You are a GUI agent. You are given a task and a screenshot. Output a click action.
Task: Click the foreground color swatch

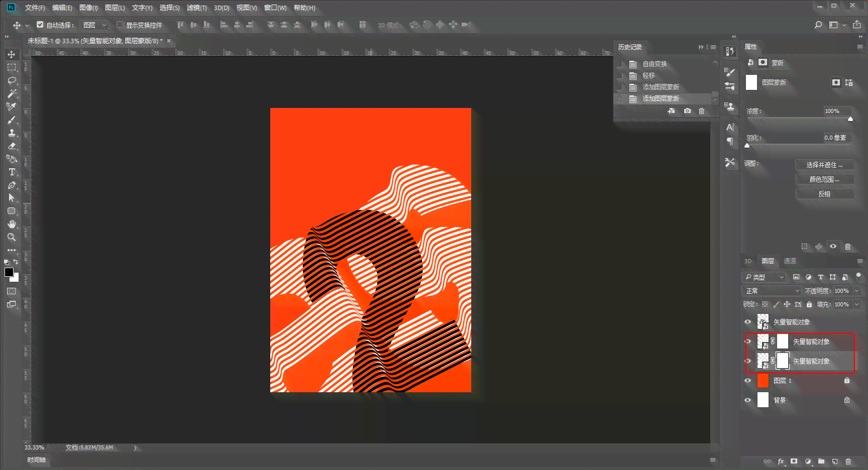click(9, 272)
